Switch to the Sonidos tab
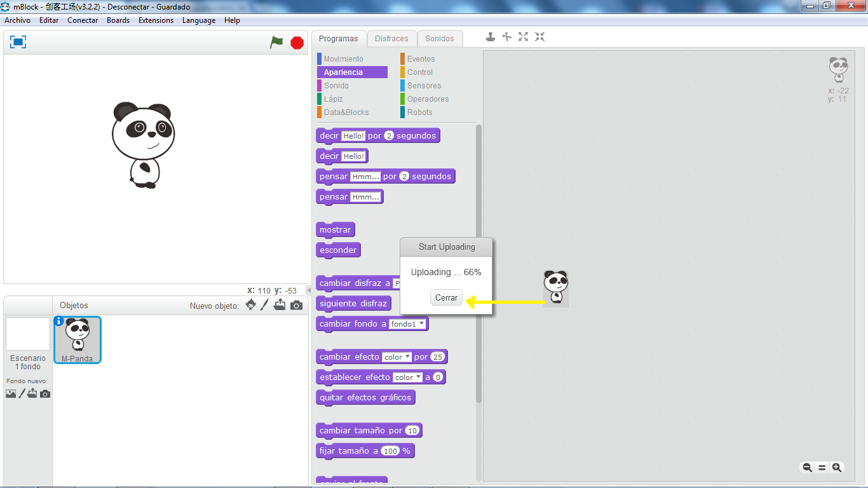 point(440,39)
